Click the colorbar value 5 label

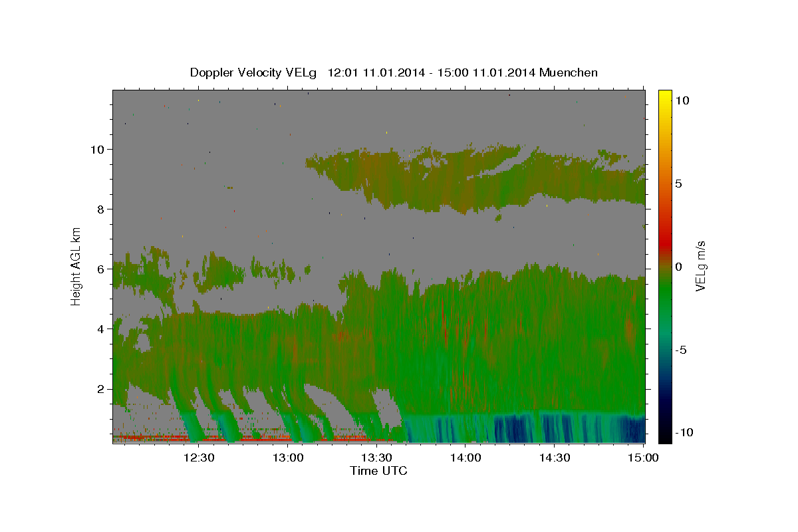click(678, 184)
